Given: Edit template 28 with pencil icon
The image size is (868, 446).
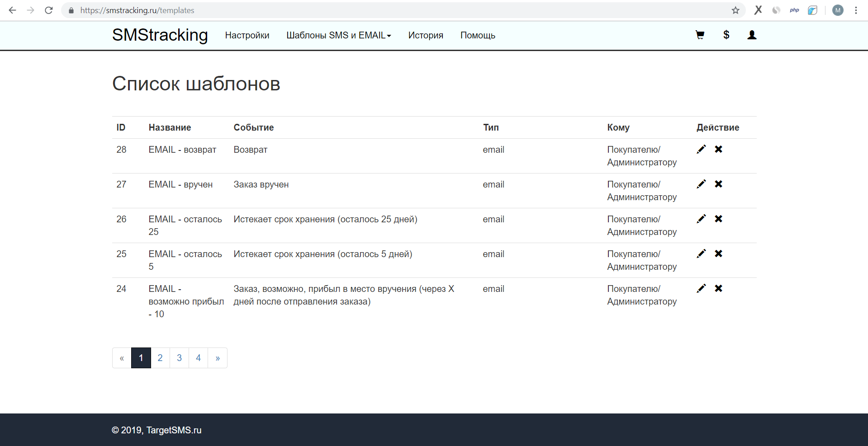Looking at the screenshot, I should 701,149.
